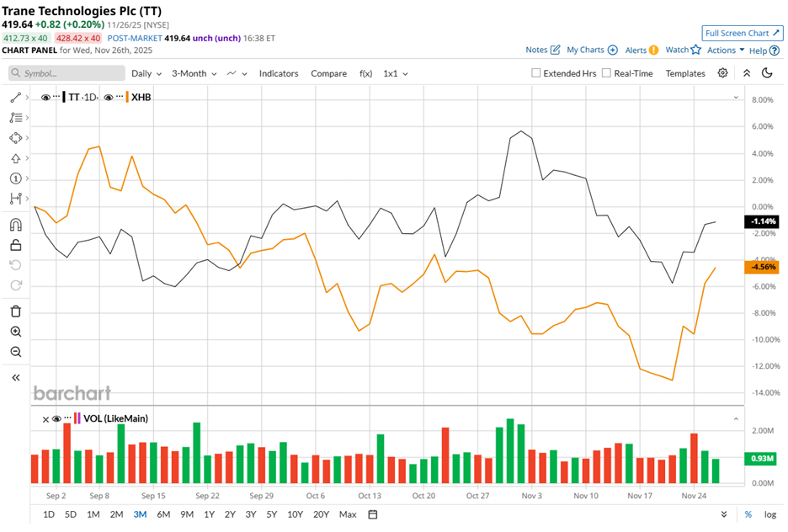The width and height of the screenshot is (788, 532).
Task: Click the orange Alerts exclamation icon
Action: [653, 50]
